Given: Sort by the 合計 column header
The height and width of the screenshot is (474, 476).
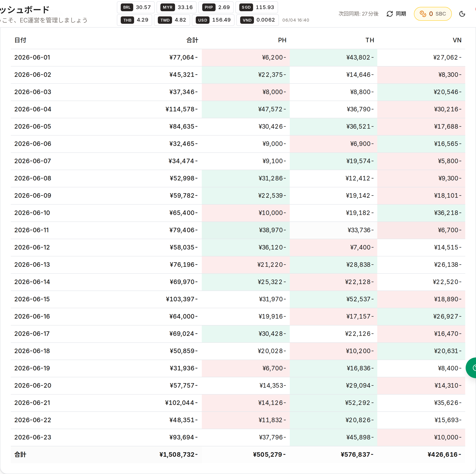Looking at the screenshot, I should [x=192, y=40].
